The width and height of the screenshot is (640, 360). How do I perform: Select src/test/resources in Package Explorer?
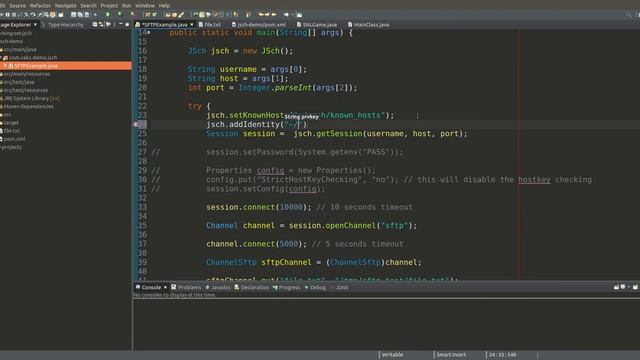point(26,90)
